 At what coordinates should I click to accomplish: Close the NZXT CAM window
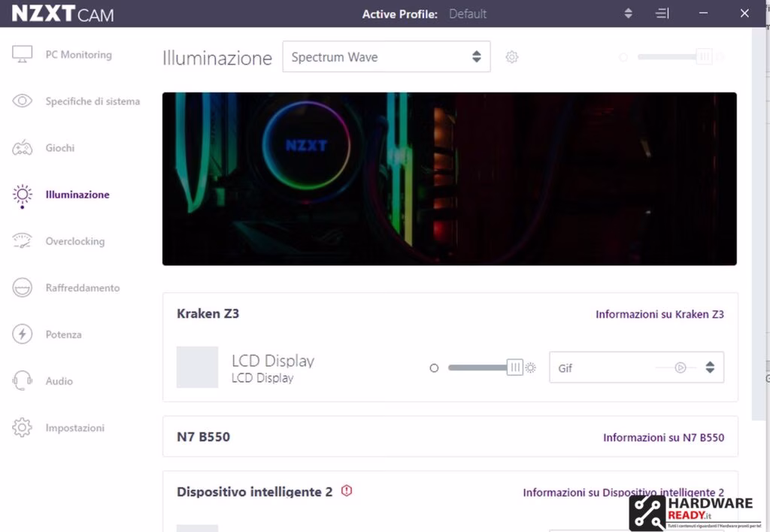click(744, 14)
